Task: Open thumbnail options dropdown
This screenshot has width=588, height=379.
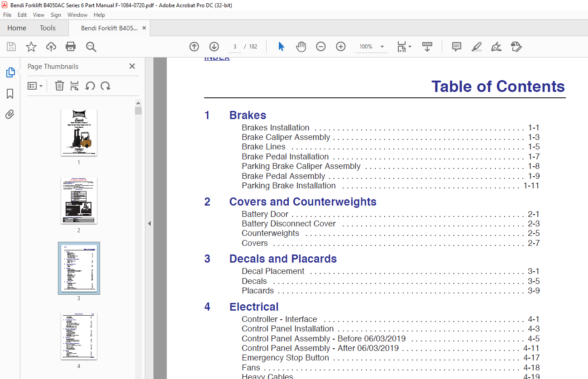Action: [35, 86]
